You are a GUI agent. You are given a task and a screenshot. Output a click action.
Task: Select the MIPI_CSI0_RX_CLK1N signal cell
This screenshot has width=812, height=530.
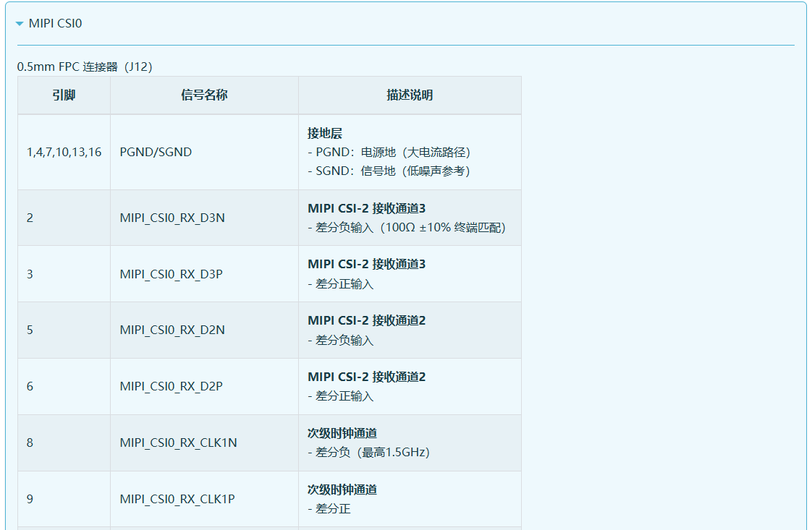pos(178,443)
